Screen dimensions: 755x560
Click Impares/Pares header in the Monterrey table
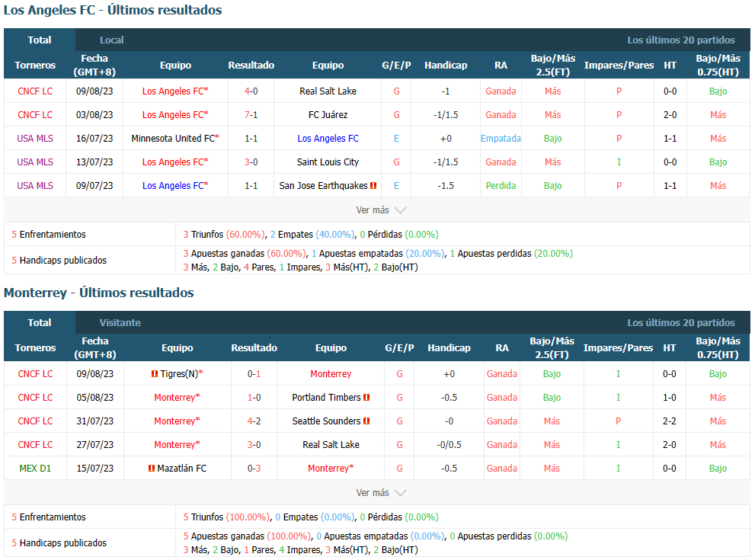click(618, 347)
